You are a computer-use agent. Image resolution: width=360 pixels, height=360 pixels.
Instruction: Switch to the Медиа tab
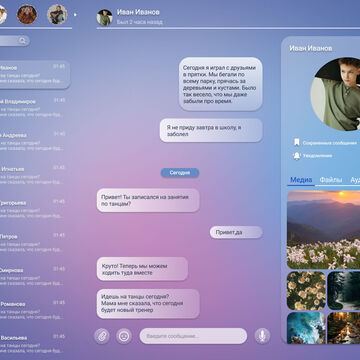(301, 180)
